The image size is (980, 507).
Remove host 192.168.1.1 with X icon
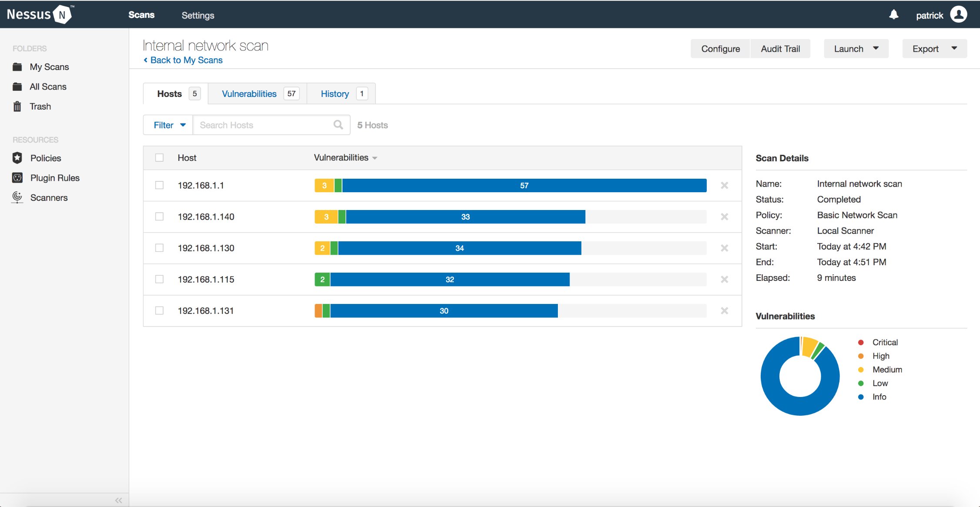pos(724,185)
